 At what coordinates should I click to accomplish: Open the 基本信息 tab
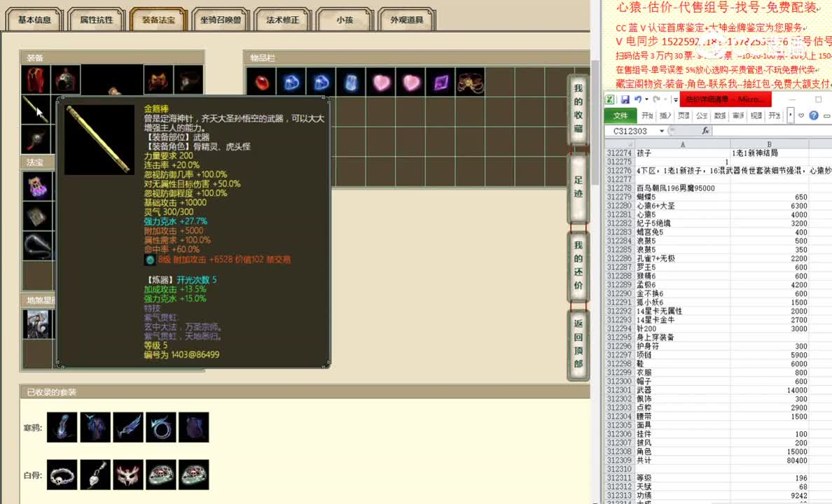[x=34, y=20]
